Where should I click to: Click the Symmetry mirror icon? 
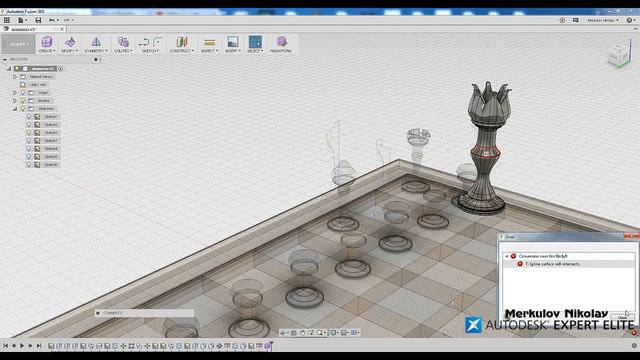(96, 42)
